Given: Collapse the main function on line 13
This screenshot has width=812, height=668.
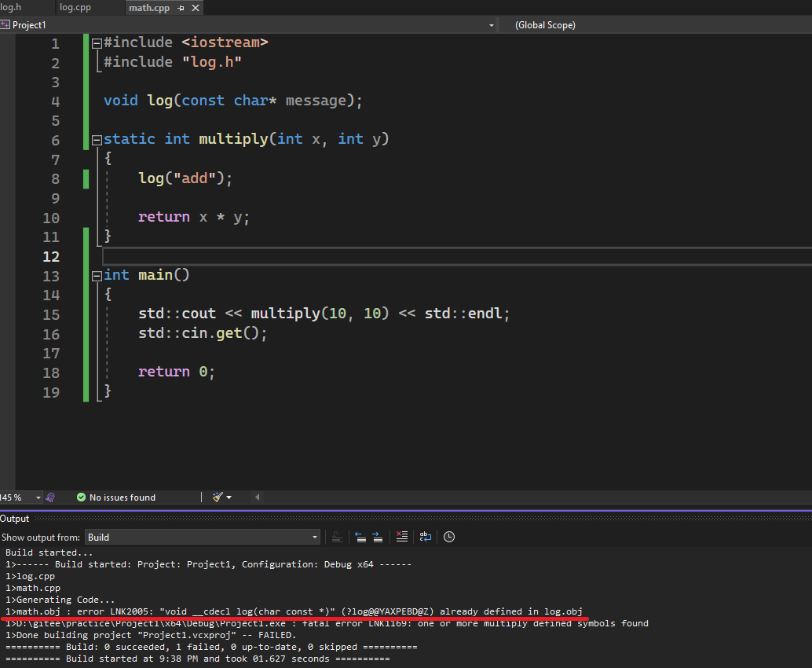Looking at the screenshot, I should pyautogui.click(x=97, y=276).
